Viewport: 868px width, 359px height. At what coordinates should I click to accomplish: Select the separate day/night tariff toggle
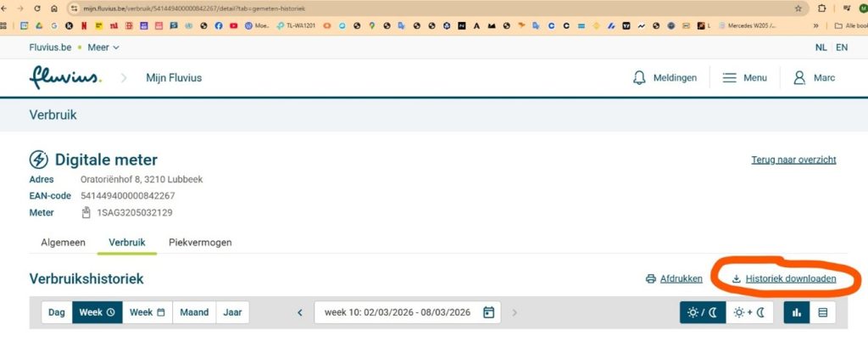(703, 312)
